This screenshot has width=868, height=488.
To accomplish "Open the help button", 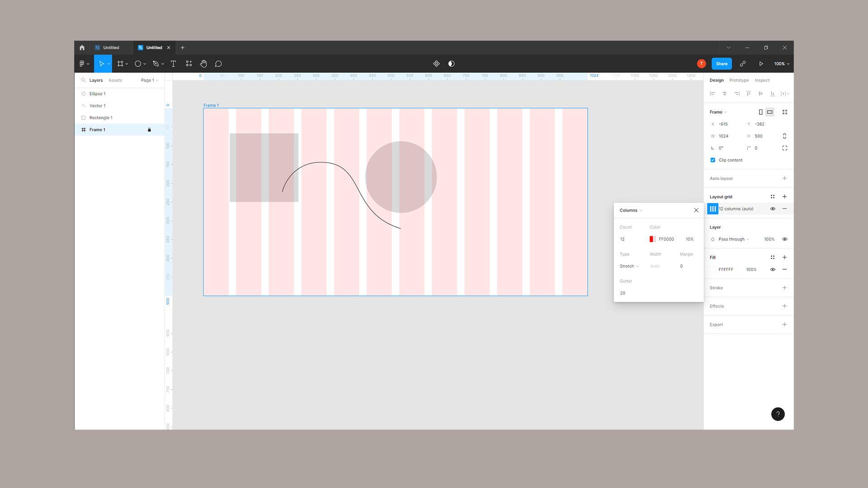I will pyautogui.click(x=778, y=414).
